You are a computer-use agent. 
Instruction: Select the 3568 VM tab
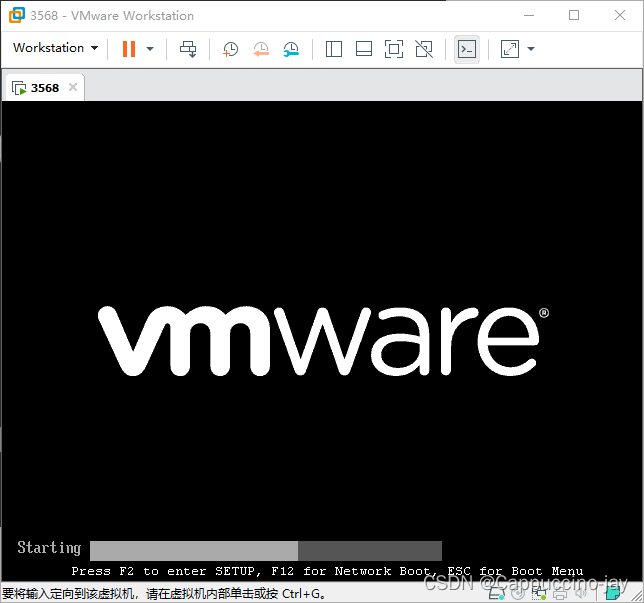pos(43,87)
